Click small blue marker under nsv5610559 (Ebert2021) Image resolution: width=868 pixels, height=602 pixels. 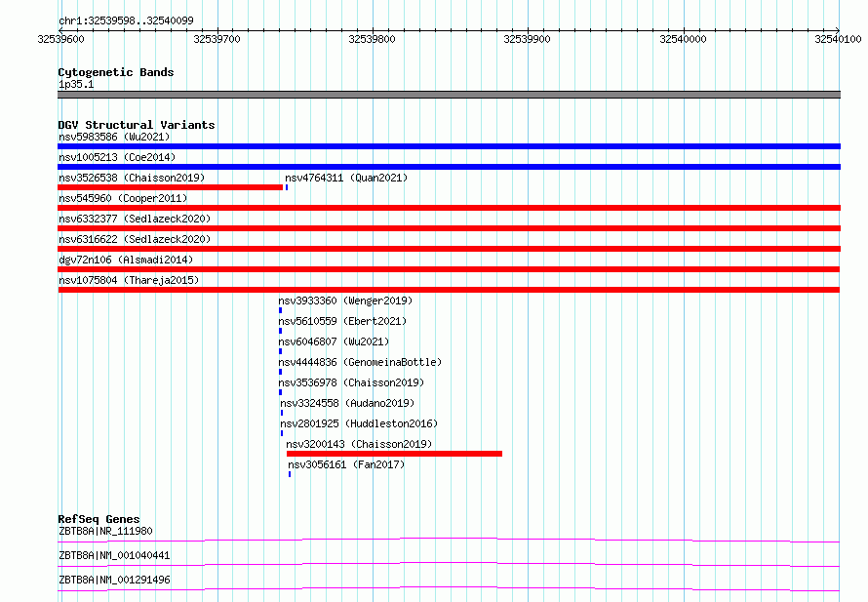click(280, 331)
